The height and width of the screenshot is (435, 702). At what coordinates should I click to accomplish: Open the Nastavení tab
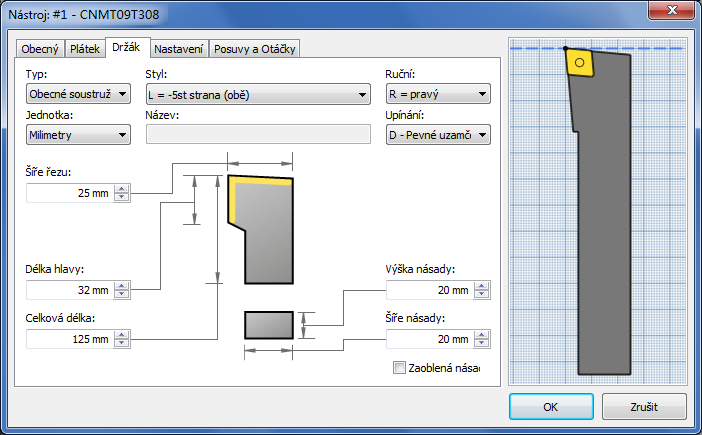tap(178, 49)
